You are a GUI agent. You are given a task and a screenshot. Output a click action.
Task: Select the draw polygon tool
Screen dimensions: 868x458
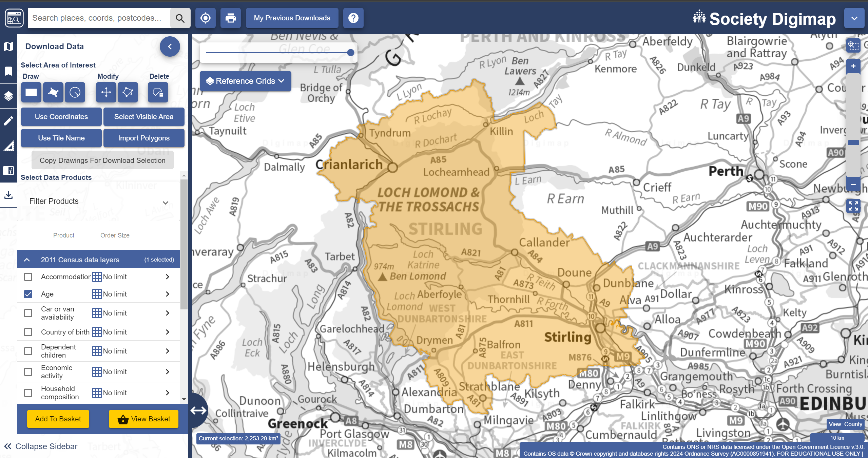(x=53, y=92)
